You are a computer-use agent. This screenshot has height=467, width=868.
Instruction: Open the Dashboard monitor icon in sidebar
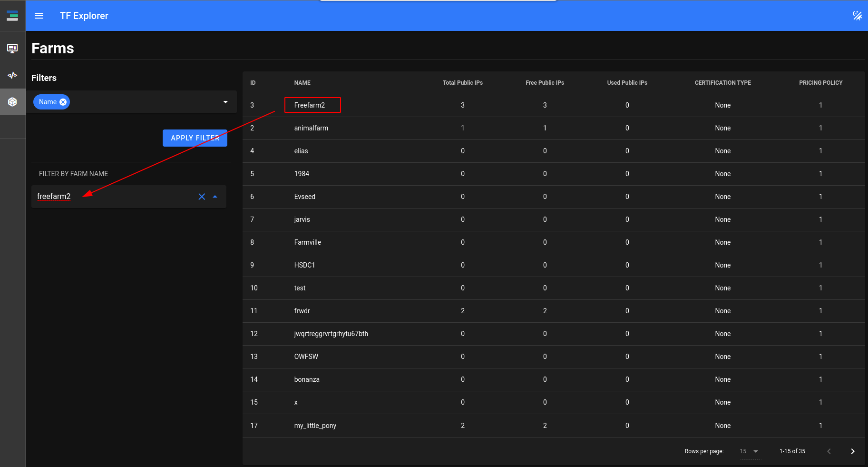click(12, 48)
